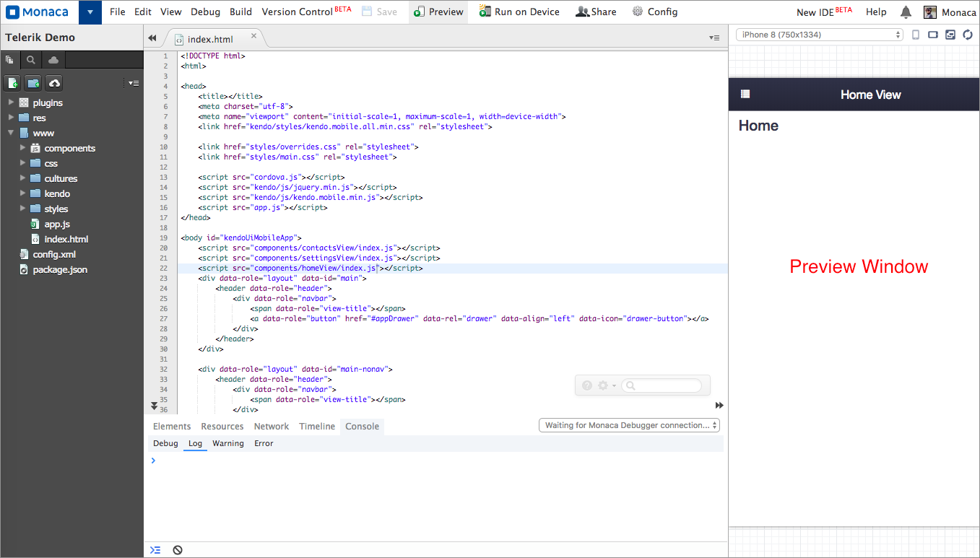The image size is (980, 558).
Task: Open app.js in the file tree
Action: (57, 224)
